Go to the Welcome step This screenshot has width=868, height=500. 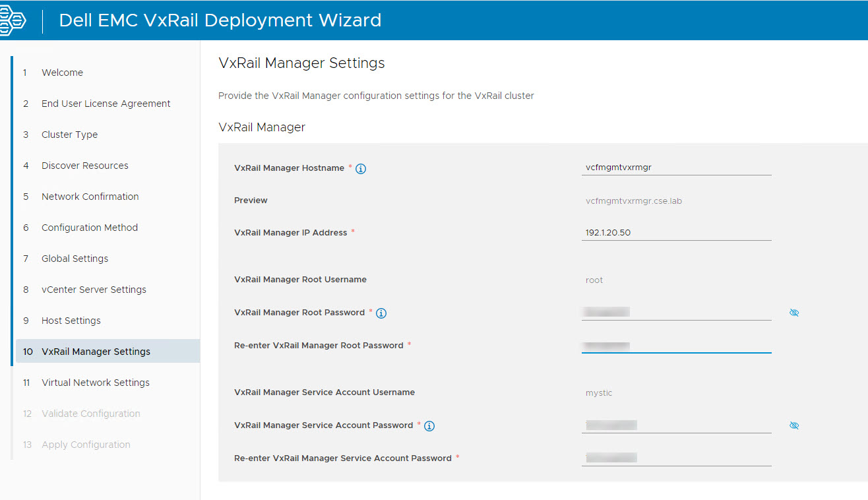click(x=62, y=73)
